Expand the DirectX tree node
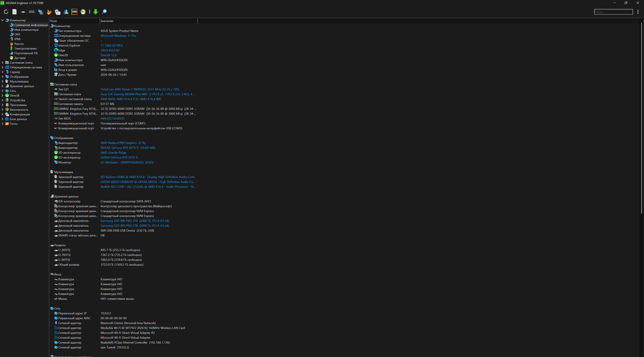Image resolution: width=644 pixels, height=357 pixels. pos(3,95)
